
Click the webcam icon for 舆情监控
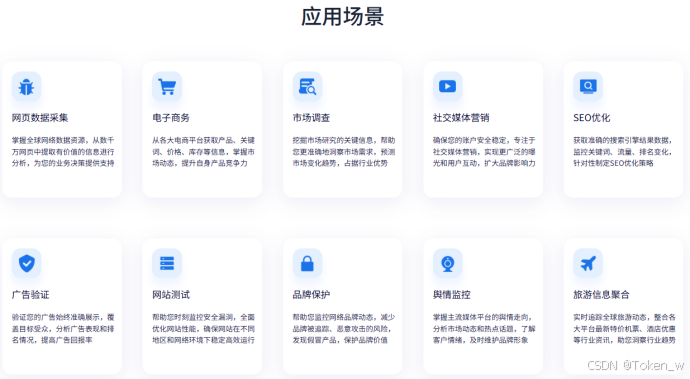pos(448,263)
